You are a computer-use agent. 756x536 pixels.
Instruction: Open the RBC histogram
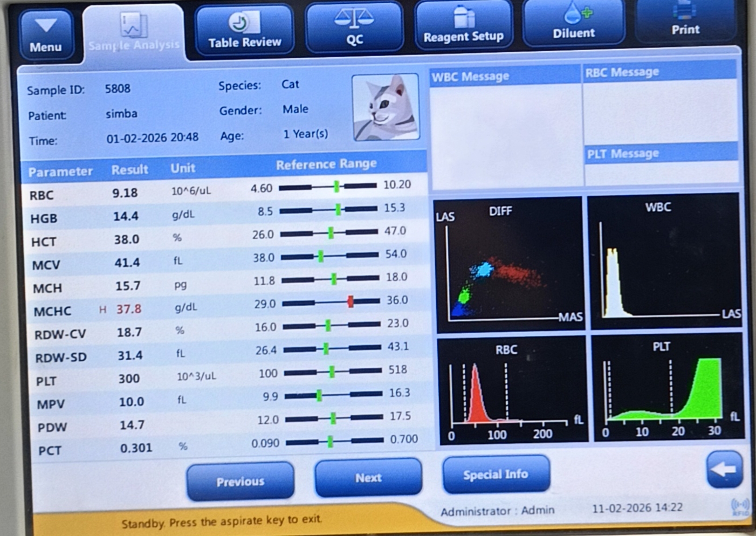(511, 389)
